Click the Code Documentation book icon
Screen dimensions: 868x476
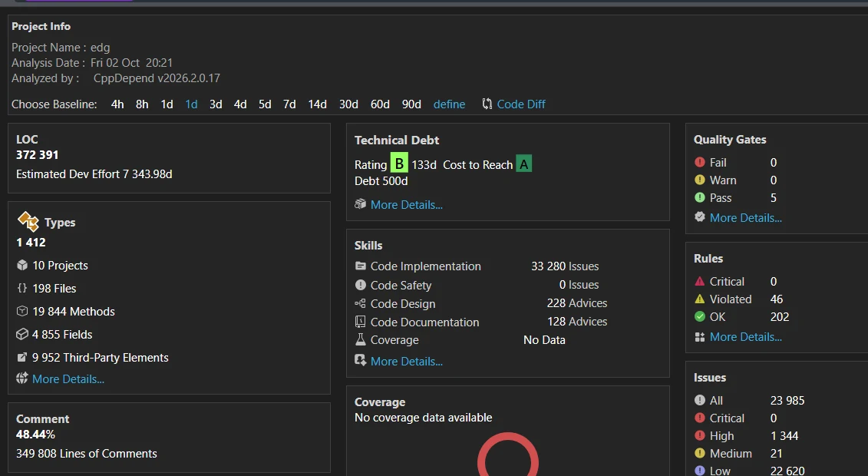click(x=361, y=322)
